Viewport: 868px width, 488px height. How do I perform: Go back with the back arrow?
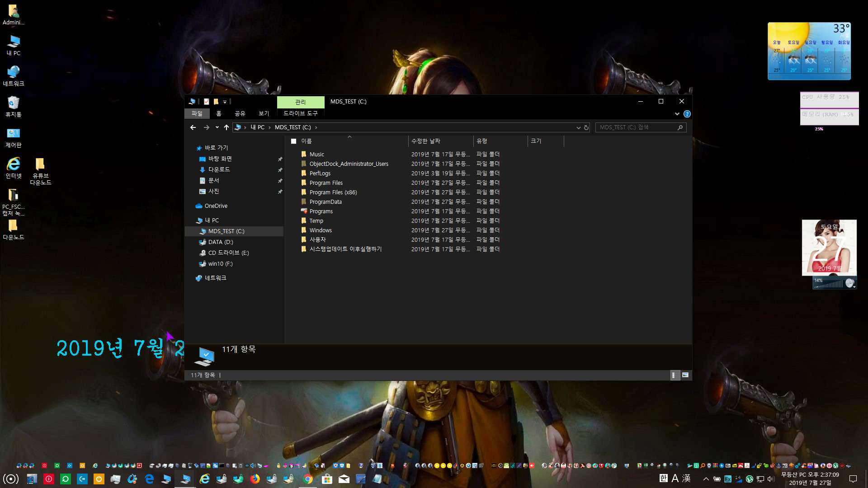[x=193, y=127]
